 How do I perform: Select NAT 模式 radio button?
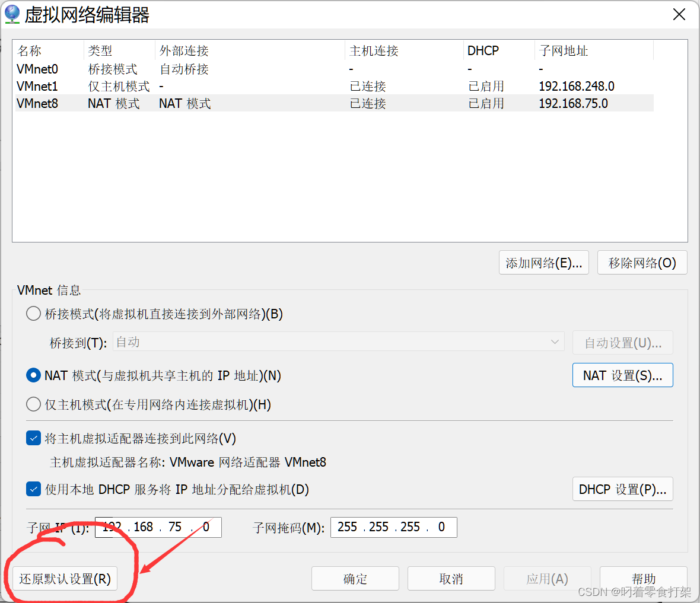click(x=33, y=375)
